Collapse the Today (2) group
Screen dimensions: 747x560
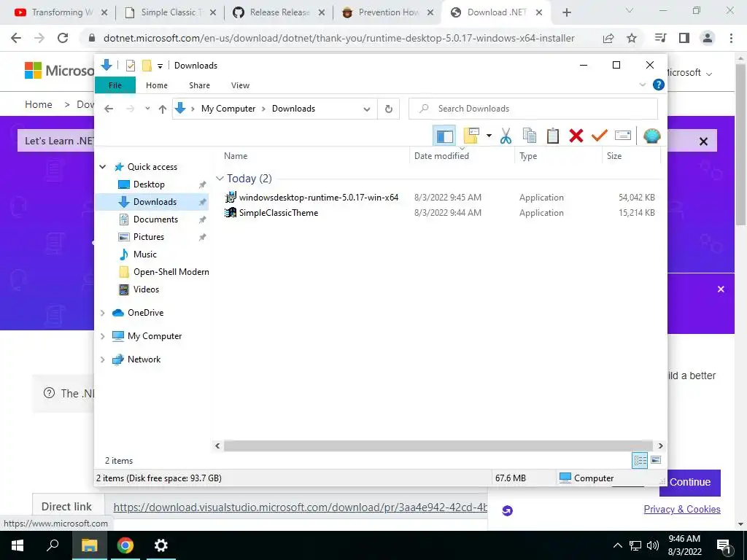[x=220, y=179]
